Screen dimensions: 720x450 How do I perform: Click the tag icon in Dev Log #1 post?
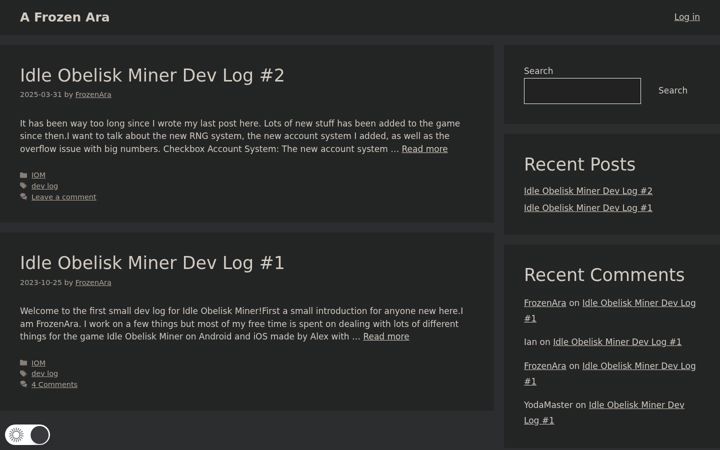coord(23,373)
